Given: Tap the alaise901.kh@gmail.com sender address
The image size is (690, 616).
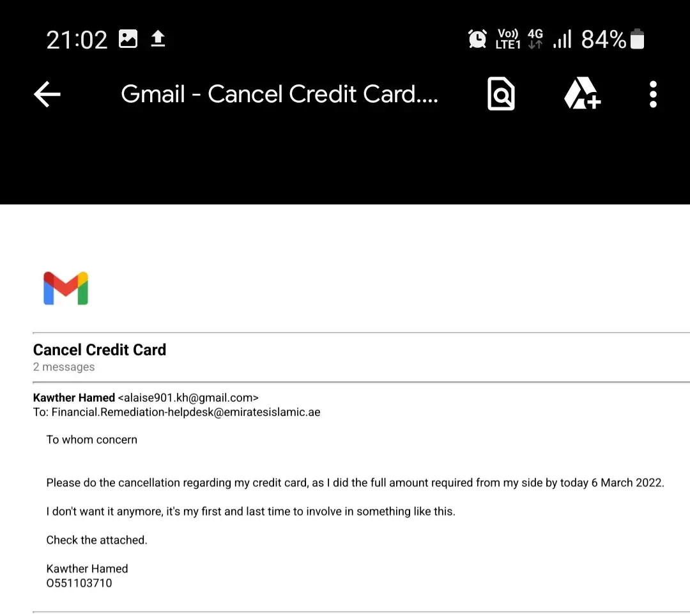Looking at the screenshot, I should (188, 397).
